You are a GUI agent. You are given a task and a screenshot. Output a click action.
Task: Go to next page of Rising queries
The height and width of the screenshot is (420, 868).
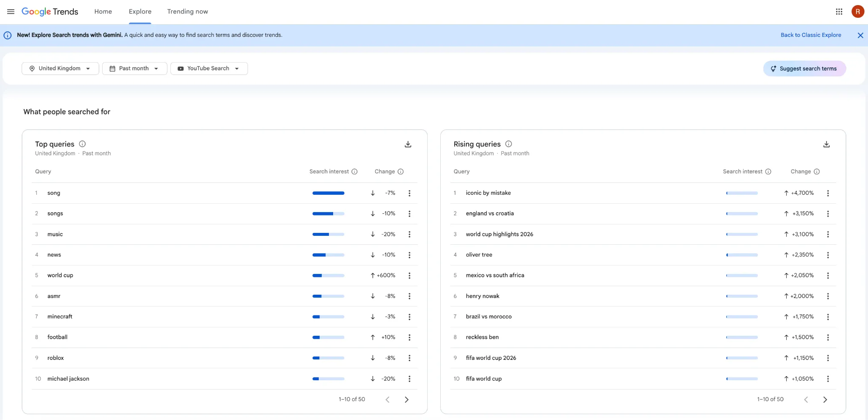(x=825, y=399)
